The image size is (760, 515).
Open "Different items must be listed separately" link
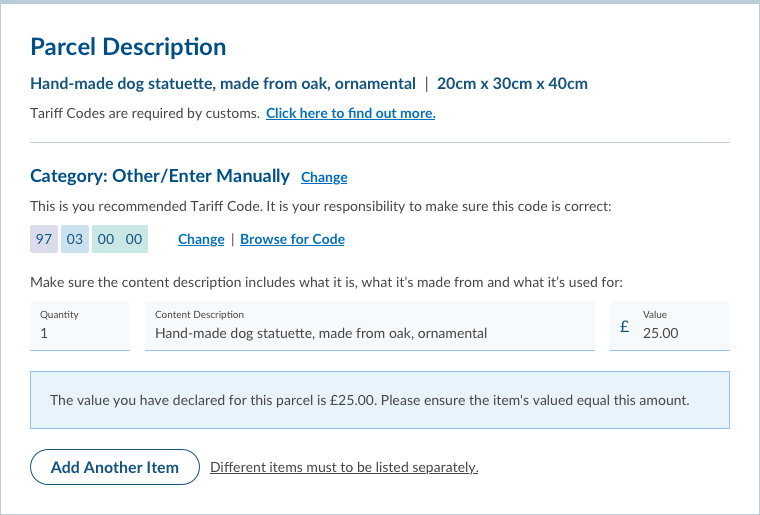344,467
